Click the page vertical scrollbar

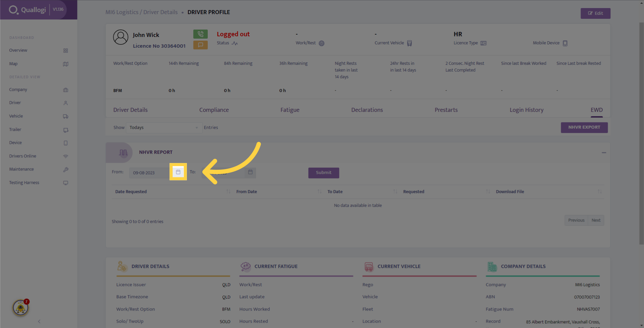(641, 133)
